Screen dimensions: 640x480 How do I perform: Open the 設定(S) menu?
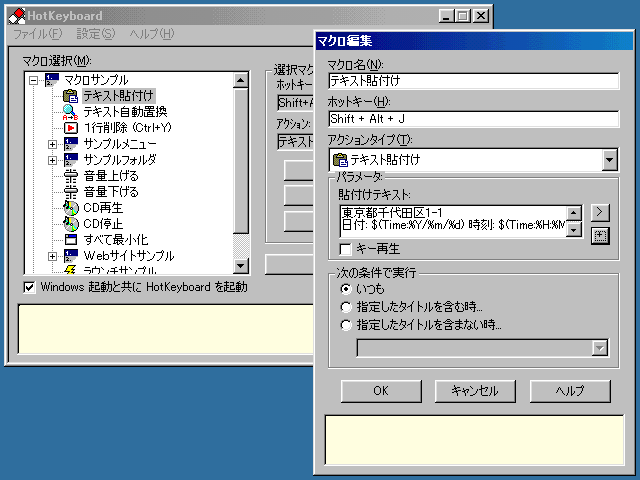tap(96, 34)
